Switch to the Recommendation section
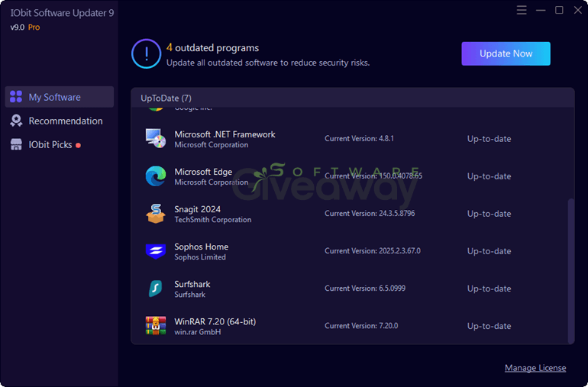 (60, 121)
